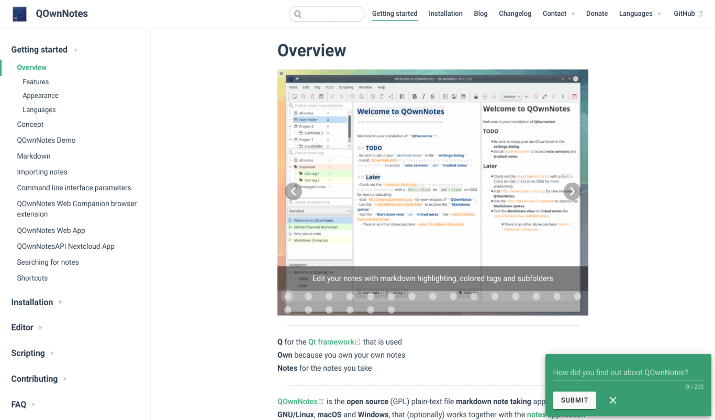Open QOwnNotes Web App page
Viewport: 715px width, 420px height.
click(51, 230)
